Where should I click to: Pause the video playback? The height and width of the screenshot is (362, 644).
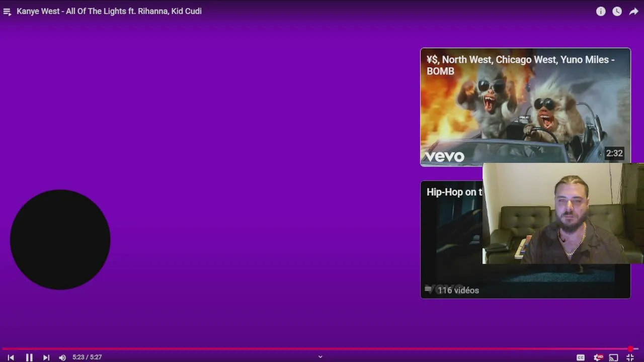pos(29,357)
